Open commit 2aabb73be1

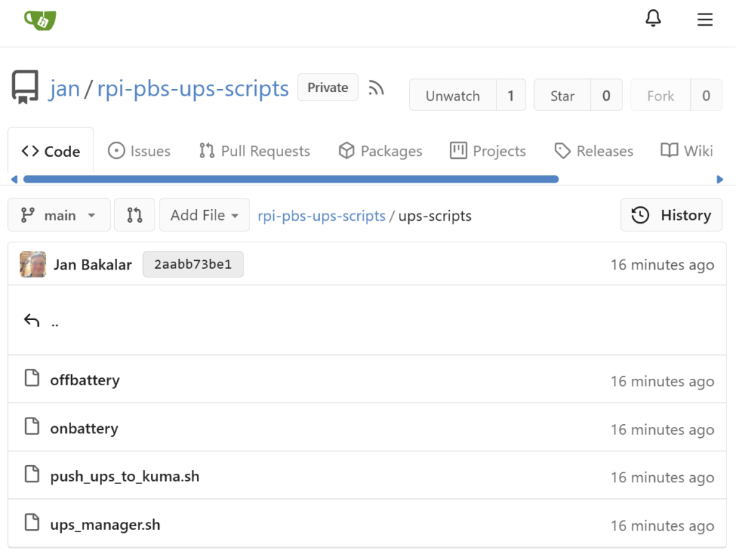click(193, 264)
